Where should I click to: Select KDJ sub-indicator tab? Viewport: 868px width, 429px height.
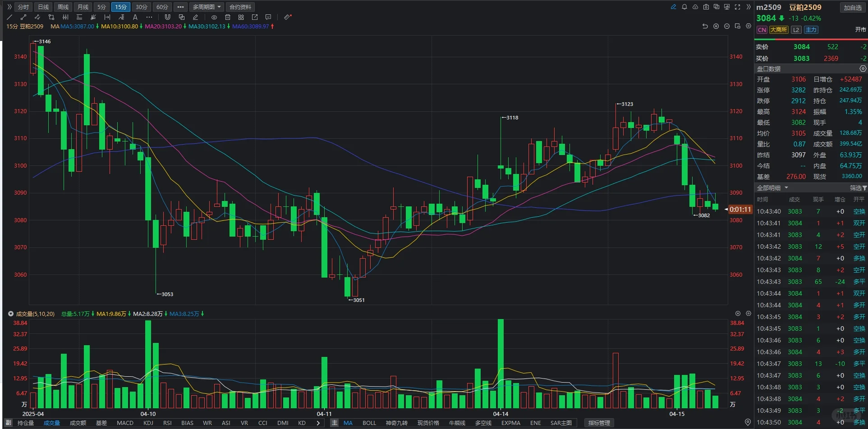148,423
